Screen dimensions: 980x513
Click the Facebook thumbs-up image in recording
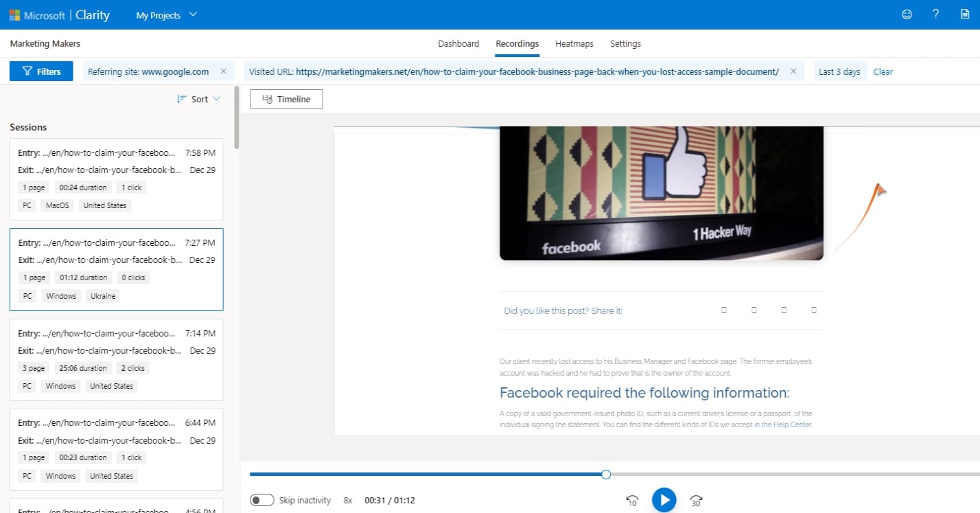tap(662, 193)
